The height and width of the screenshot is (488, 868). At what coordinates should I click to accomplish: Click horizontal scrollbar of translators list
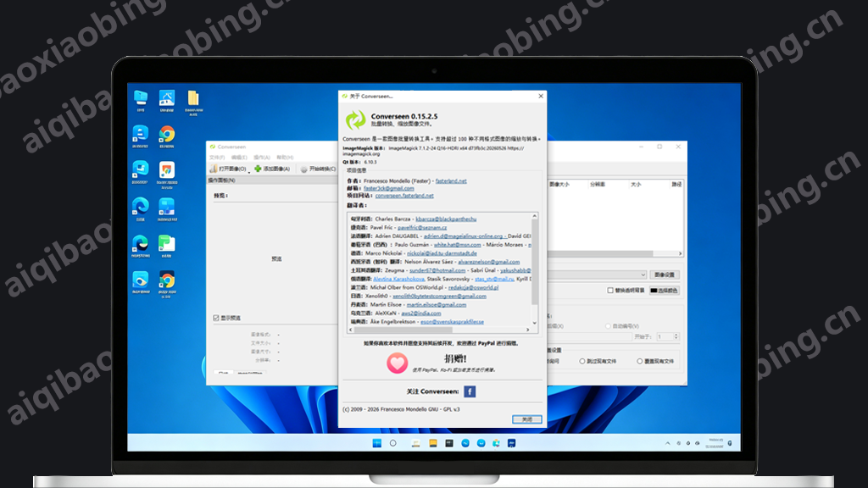pyautogui.click(x=403, y=330)
